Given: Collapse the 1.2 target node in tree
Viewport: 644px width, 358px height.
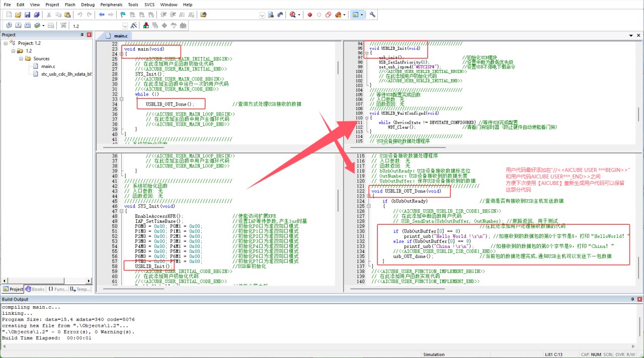Looking at the screenshot, I should tap(14, 51).
